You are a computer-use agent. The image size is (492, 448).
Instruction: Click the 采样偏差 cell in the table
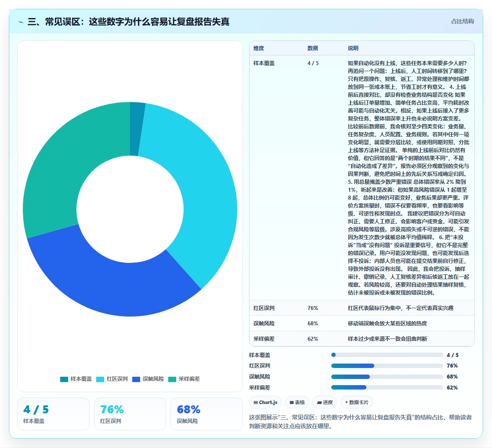click(264, 339)
